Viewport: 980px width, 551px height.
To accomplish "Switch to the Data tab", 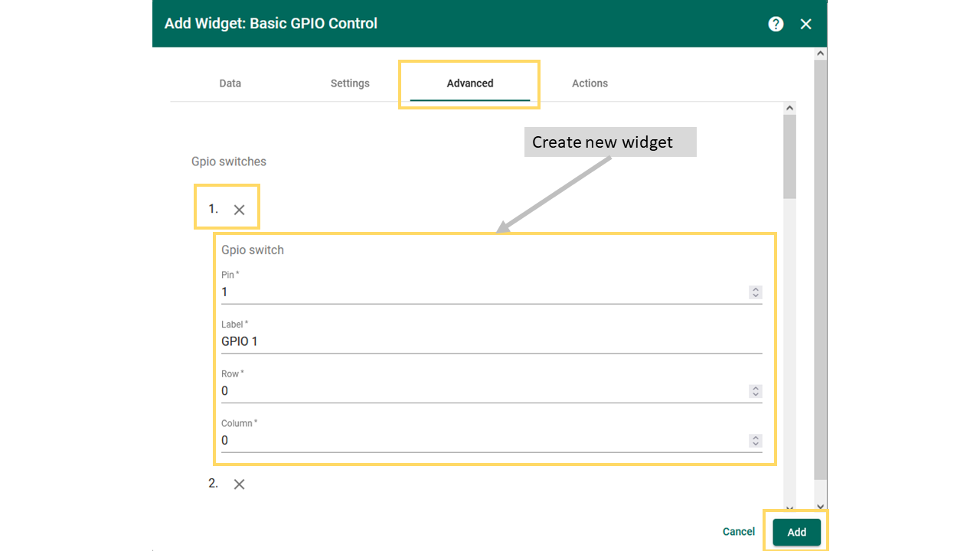I will (230, 83).
